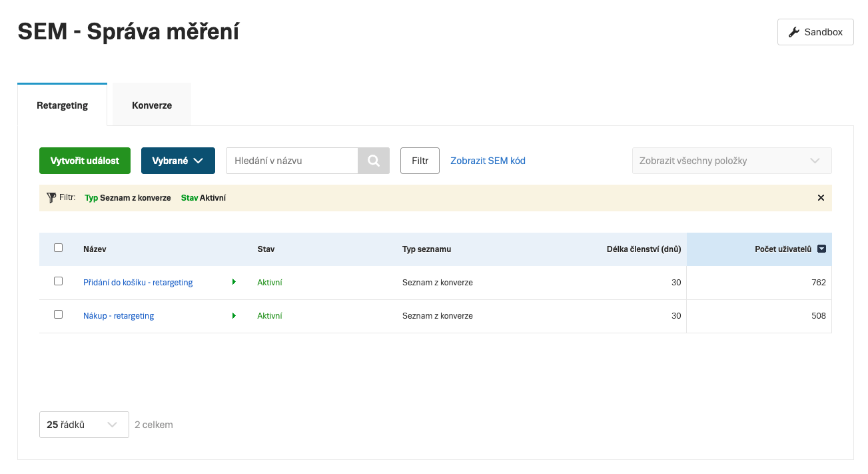This screenshot has width=868, height=474.
Task: Check the Přidání do košíku - retargeting row
Action: click(x=59, y=281)
